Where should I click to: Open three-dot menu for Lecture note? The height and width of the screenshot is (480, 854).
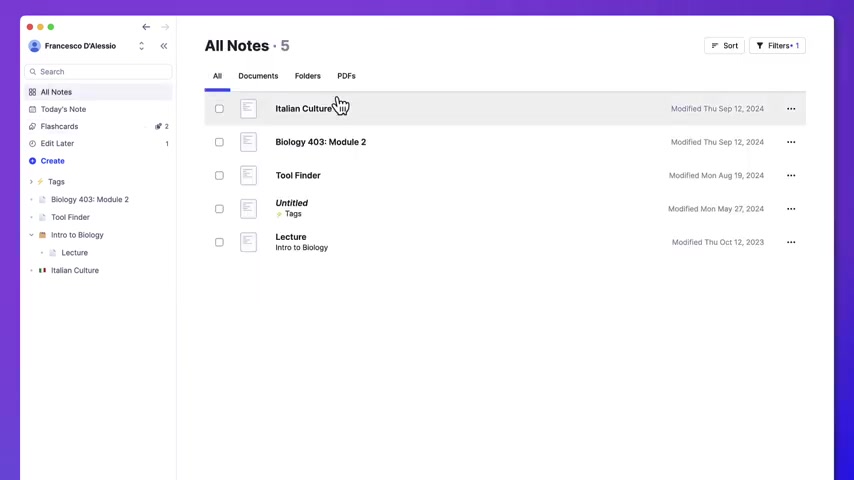coord(790,242)
